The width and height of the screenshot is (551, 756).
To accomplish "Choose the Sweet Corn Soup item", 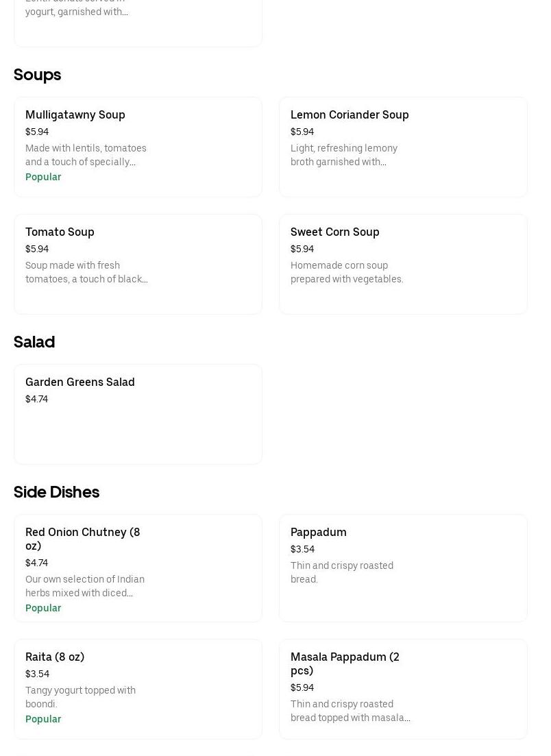I will click(x=335, y=232).
